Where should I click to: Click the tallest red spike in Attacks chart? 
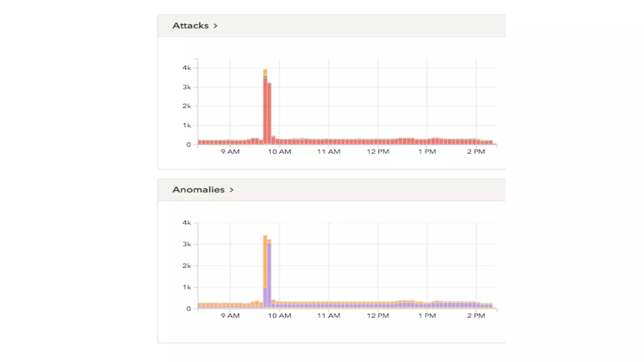[x=265, y=110]
